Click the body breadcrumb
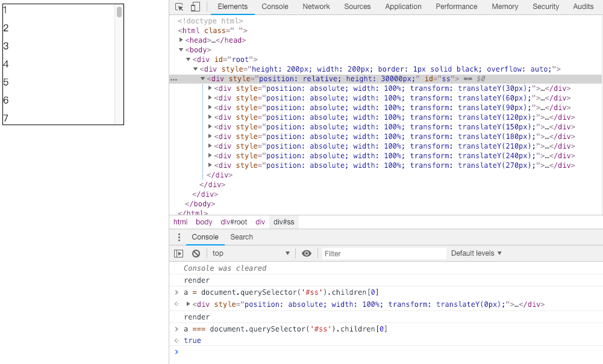The width and height of the screenshot is (603, 364). click(204, 222)
